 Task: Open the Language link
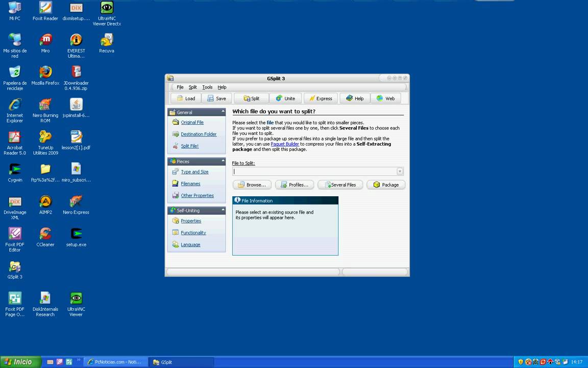coord(190,245)
